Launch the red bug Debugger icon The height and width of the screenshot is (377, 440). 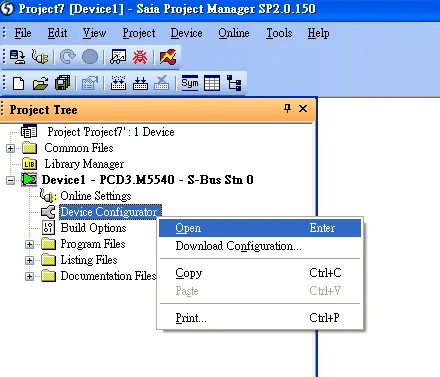[140, 57]
